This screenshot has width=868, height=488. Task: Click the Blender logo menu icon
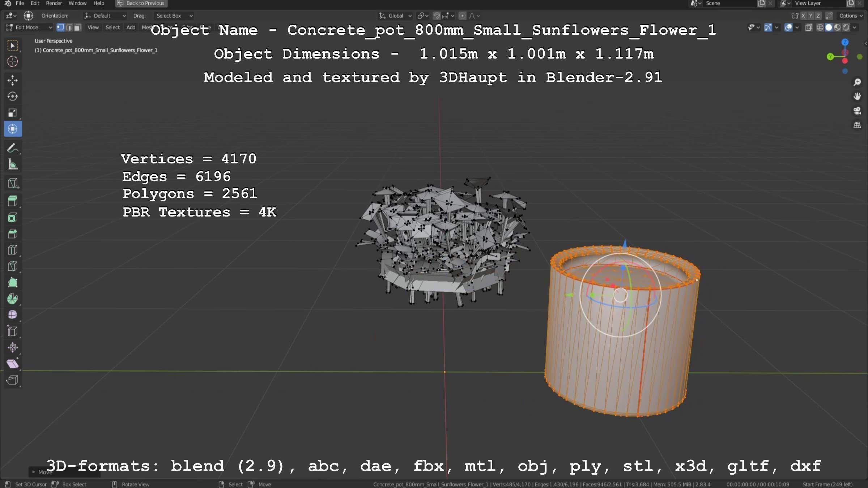(x=8, y=3)
